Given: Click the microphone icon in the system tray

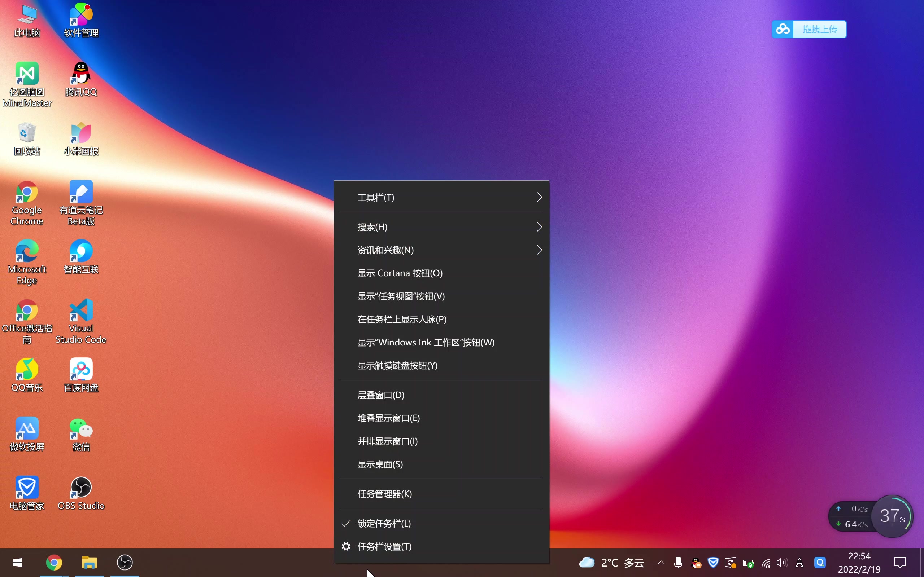Looking at the screenshot, I should pyautogui.click(x=678, y=563).
